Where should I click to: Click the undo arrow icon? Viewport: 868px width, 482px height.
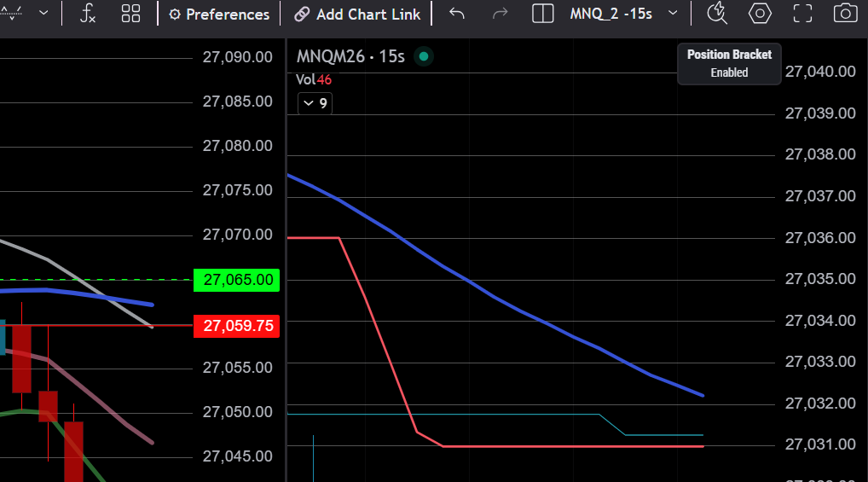[x=457, y=14]
